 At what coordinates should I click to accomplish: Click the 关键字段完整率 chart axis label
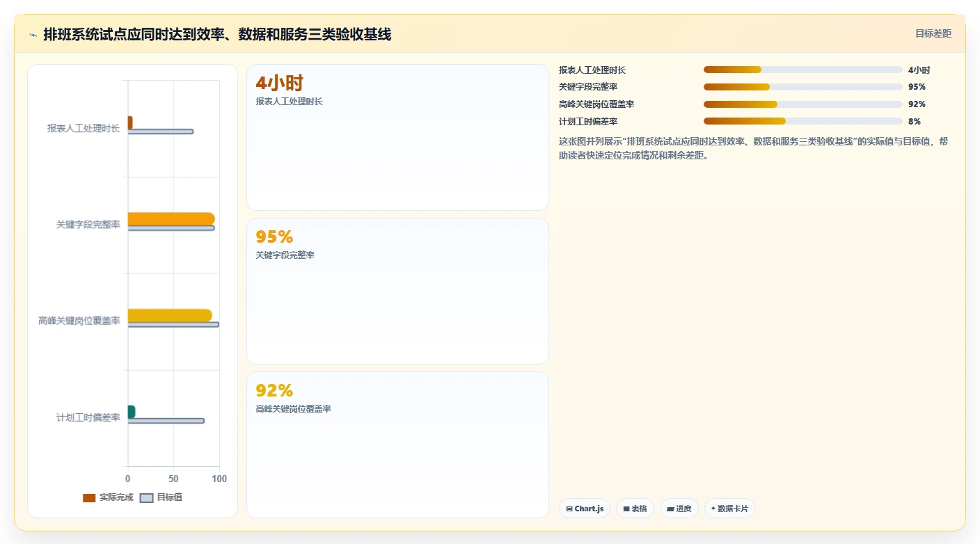click(x=88, y=225)
